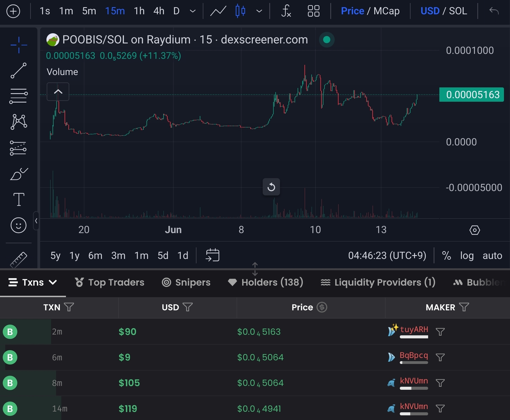The image size is (510, 420).
Task: Open the emoji icons tool
Action: pyautogui.click(x=18, y=225)
